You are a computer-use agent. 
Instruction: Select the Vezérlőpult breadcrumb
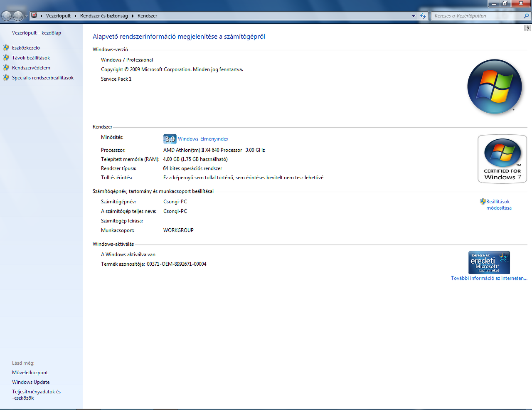pos(58,16)
